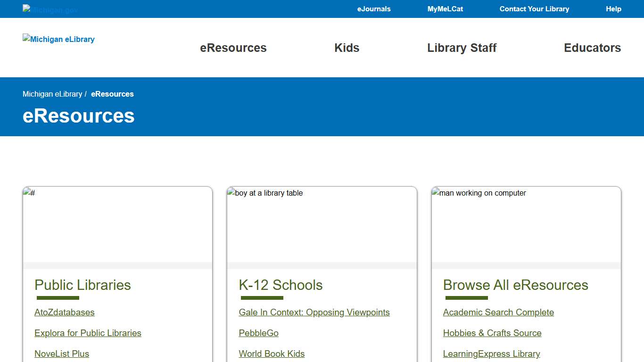
Task: Open LearningExpress Library
Action: point(491,354)
